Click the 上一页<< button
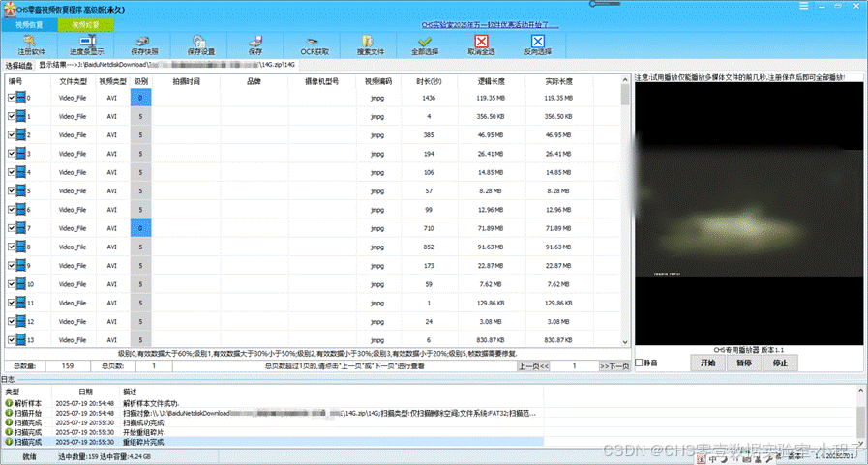Viewport: 868px width, 465px height. pos(533,366)
